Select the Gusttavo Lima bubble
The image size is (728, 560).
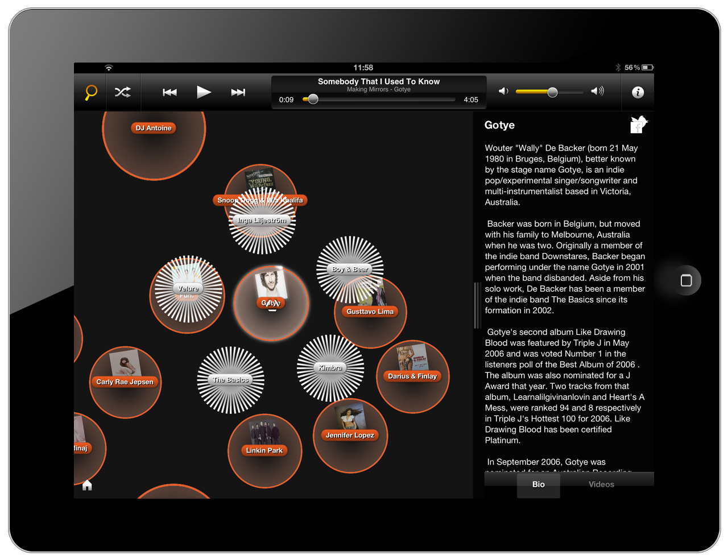tap(370, 312)
